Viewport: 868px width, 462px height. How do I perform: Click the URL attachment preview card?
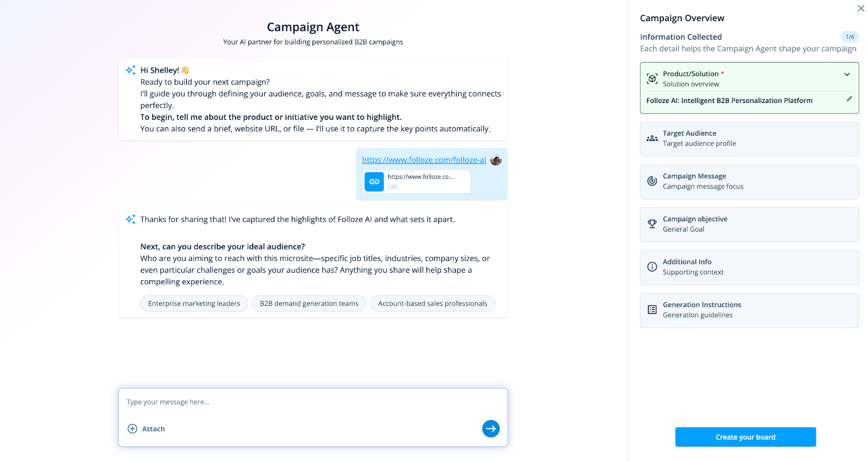[x=417, y=182]
